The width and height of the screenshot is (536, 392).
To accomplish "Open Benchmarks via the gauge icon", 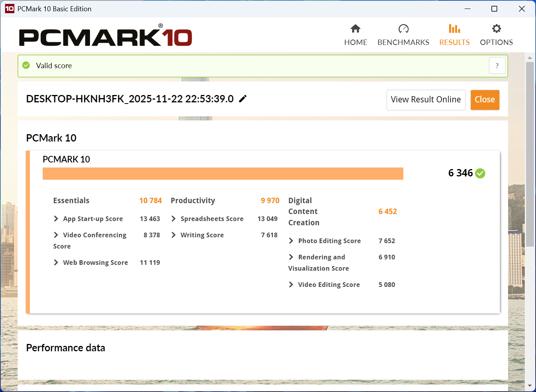I will [403, 29].
